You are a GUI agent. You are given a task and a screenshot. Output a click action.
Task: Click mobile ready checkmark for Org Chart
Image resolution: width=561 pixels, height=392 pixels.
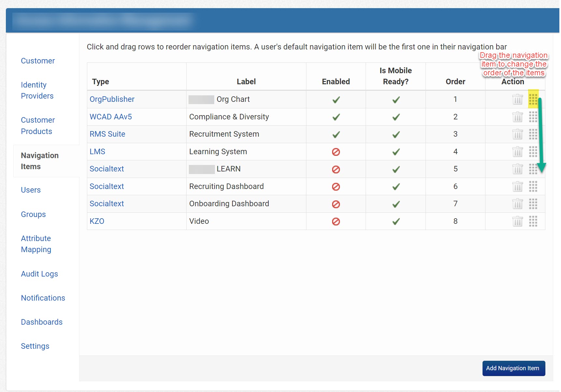[396, 100]
